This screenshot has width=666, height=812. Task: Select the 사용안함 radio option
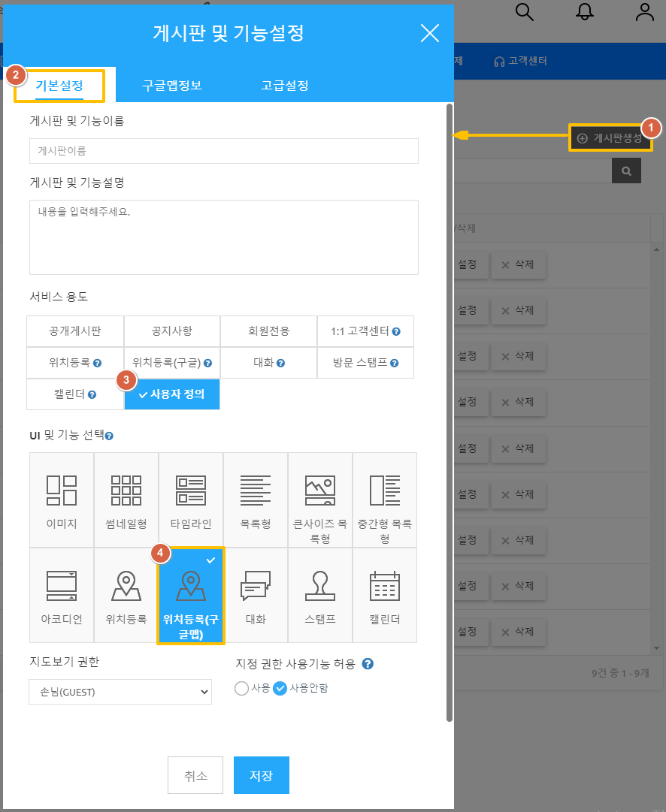pos(280,688)
